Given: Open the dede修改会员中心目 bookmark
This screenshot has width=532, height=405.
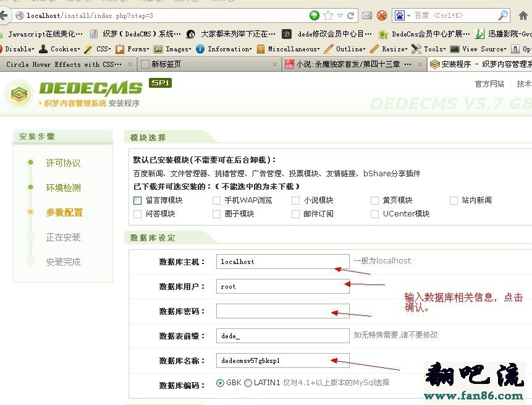Looking at the screenshot, I should (327, 34).
